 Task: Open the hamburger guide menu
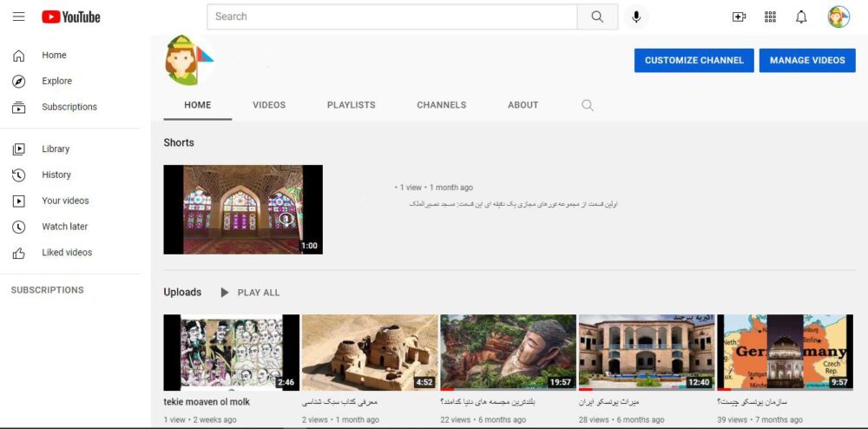point(19,16)
